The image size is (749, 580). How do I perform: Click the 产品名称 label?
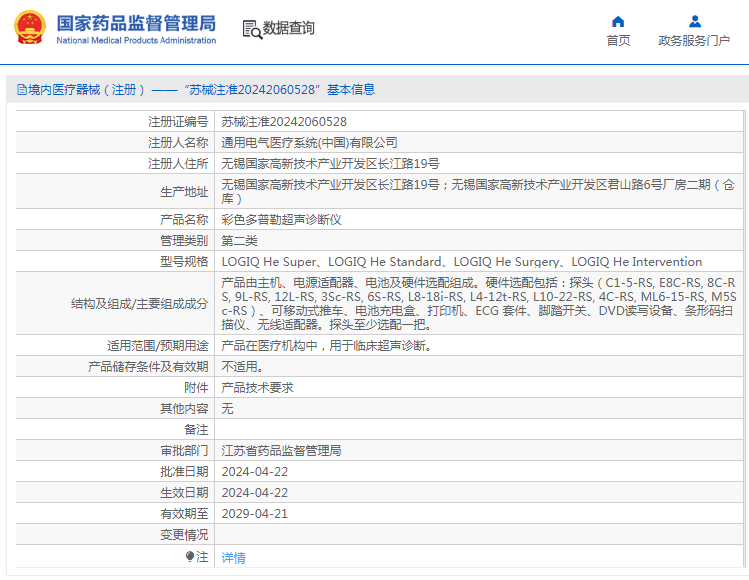(x=184, y=220)
